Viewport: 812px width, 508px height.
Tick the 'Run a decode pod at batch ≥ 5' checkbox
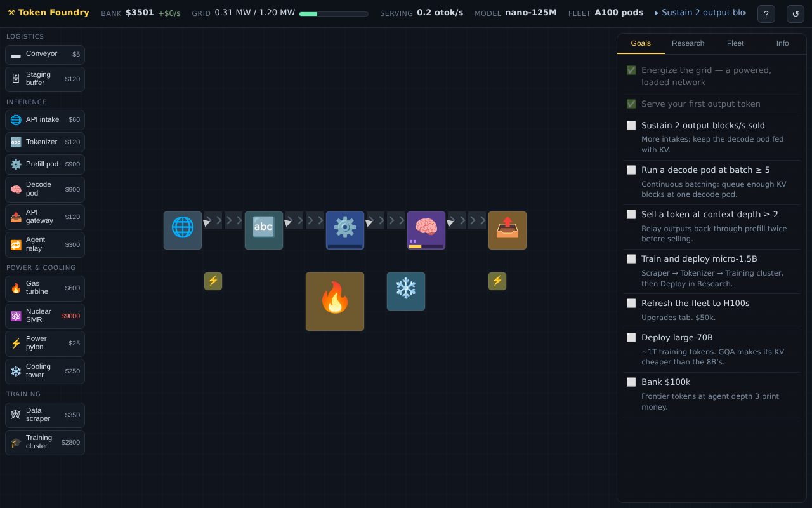(631, 170)
